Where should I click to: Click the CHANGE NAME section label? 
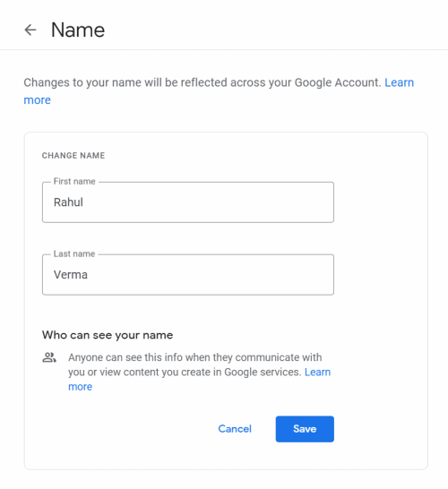[x=73, y=155]
